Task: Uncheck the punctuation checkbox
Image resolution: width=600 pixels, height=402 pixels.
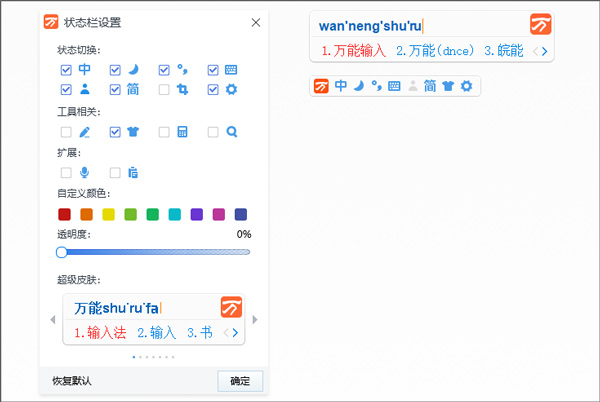Action: (x=164, y=70)
